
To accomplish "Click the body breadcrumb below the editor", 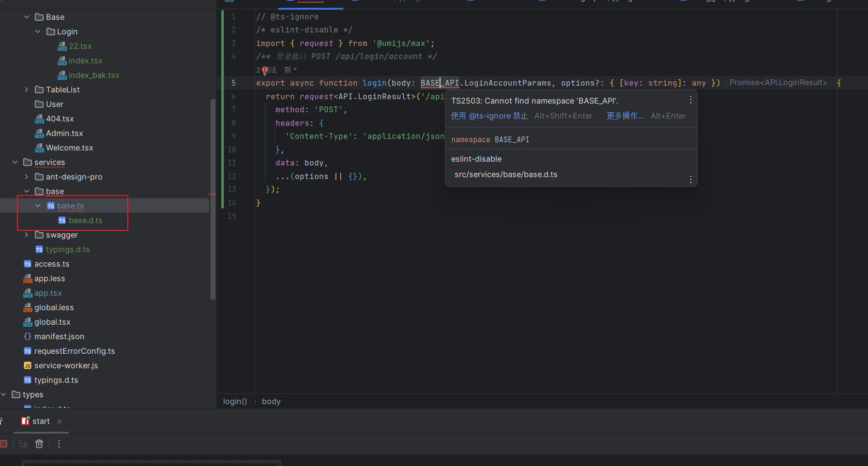I will 271,401.
